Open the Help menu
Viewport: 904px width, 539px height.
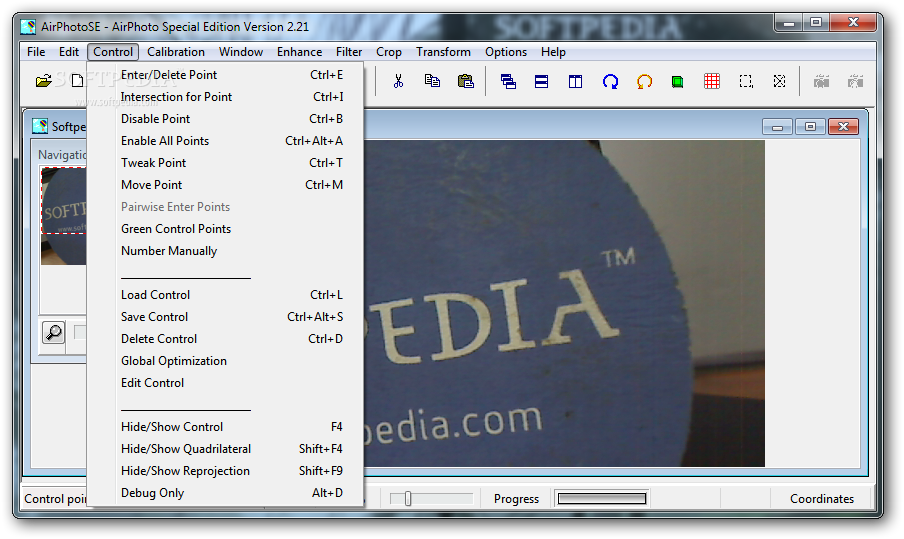coord(553,52)
